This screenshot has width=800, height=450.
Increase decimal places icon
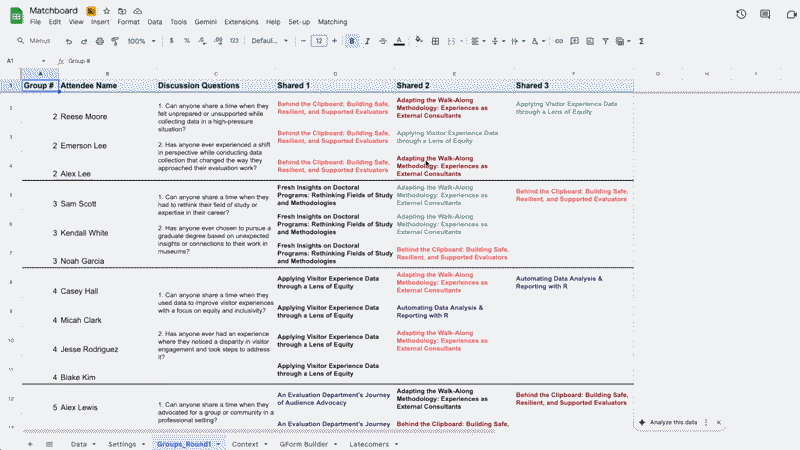click(218, 41)
